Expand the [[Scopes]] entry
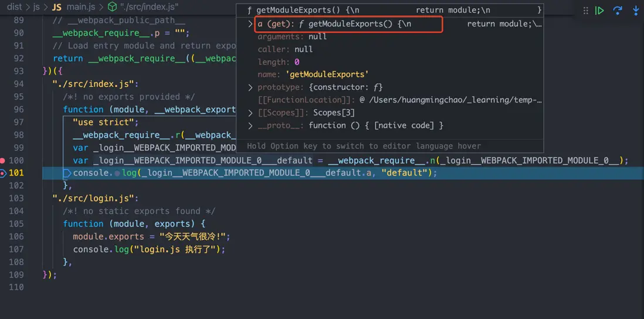The width and height of the screenshot is (644, 319). click(250, 113)
